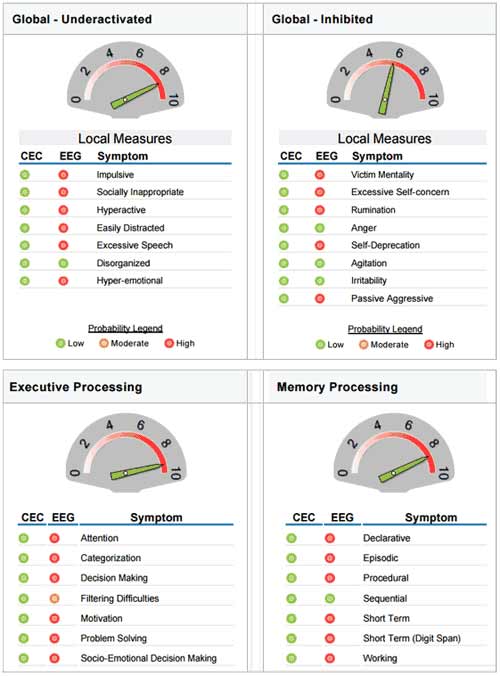Click the orange EEG dot for Filtering Difficulties
The image size is (500, 676).
pyautogui.click(x=54, y=598)
